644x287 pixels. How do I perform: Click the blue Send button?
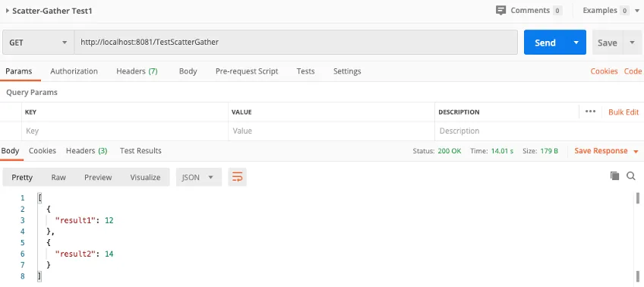pyautogui.click(x=545, y=43)
